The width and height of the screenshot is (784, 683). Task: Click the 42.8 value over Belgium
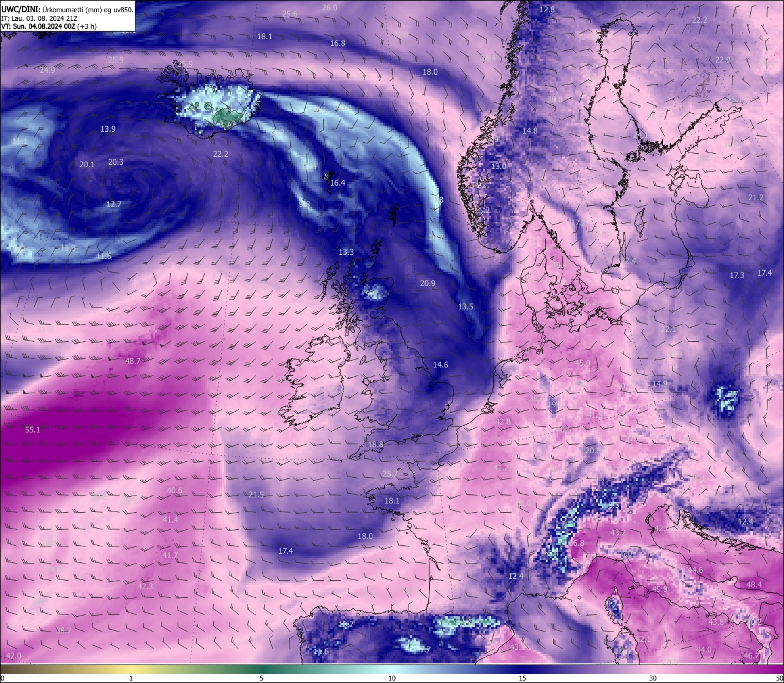503,422
